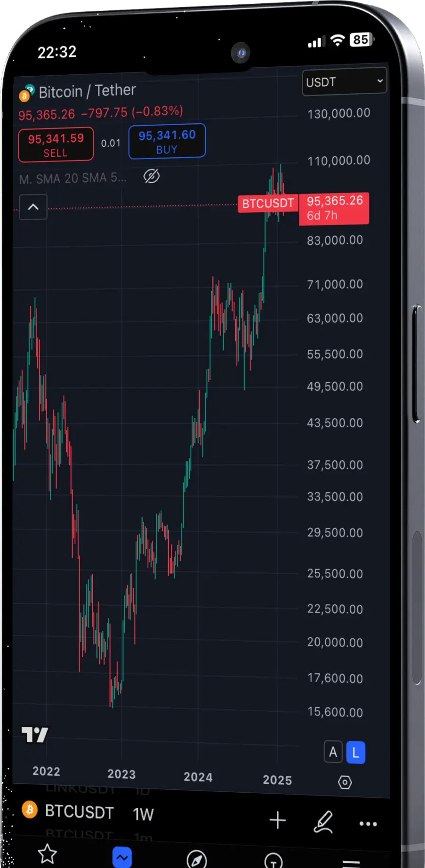Tap the Bitcoin / Tether symbol icon

pos(26,93)
